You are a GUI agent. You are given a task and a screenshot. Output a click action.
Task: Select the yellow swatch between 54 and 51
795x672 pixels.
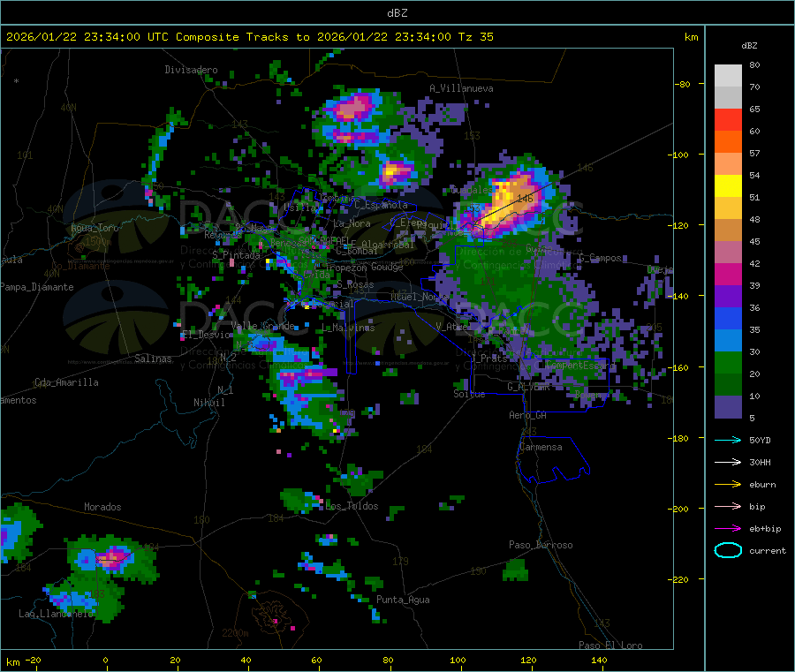[728, 186]
